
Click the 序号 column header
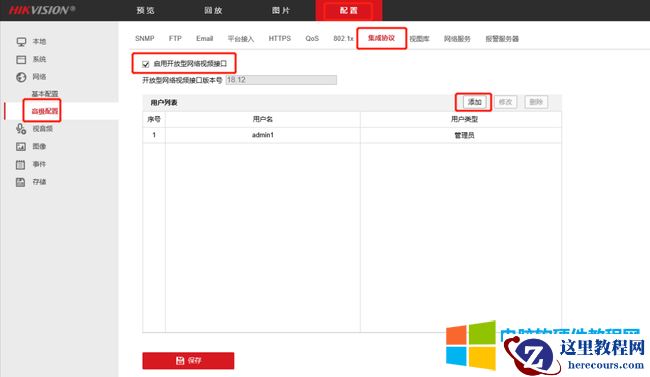[154, 119]
